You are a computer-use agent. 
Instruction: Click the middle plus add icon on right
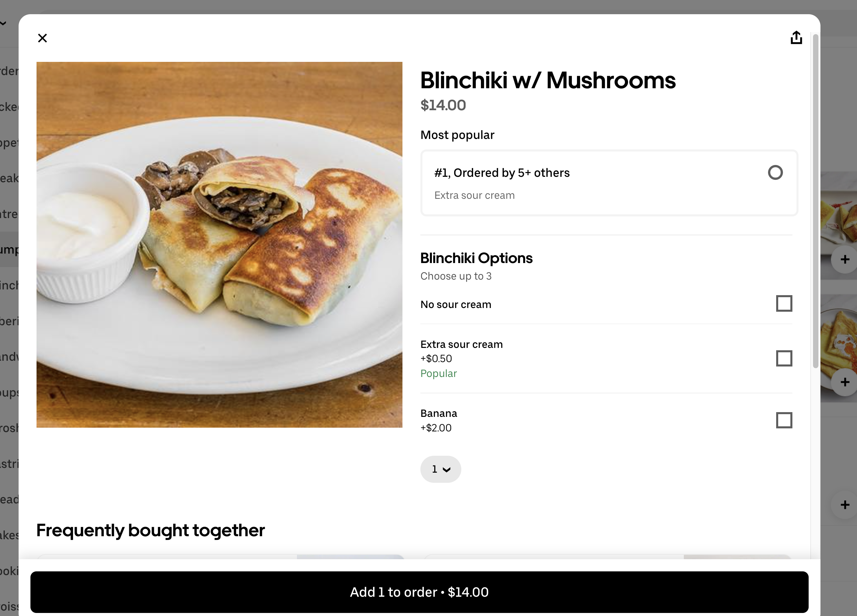coord(845,382)
